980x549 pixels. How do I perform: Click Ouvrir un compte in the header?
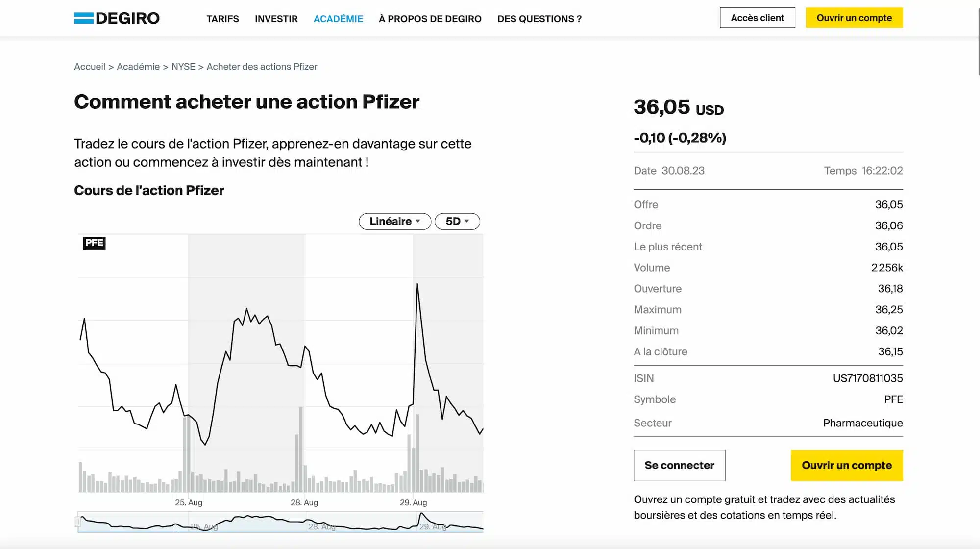tap(854, 18)
